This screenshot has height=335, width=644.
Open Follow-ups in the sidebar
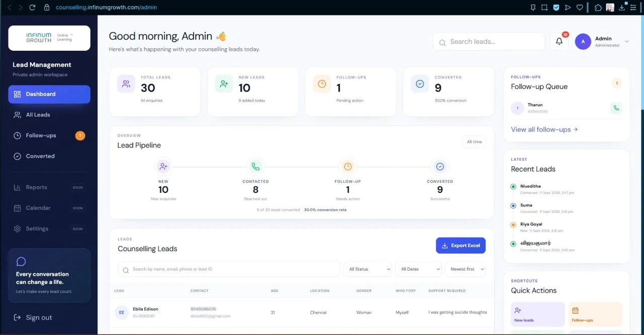coord(49,135)
